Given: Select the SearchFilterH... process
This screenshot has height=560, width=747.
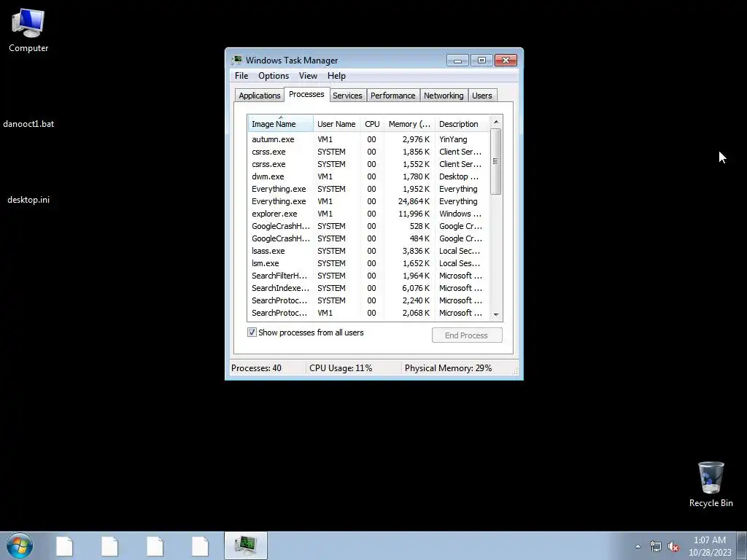Looking at the screenshot, I should point(368,276).
